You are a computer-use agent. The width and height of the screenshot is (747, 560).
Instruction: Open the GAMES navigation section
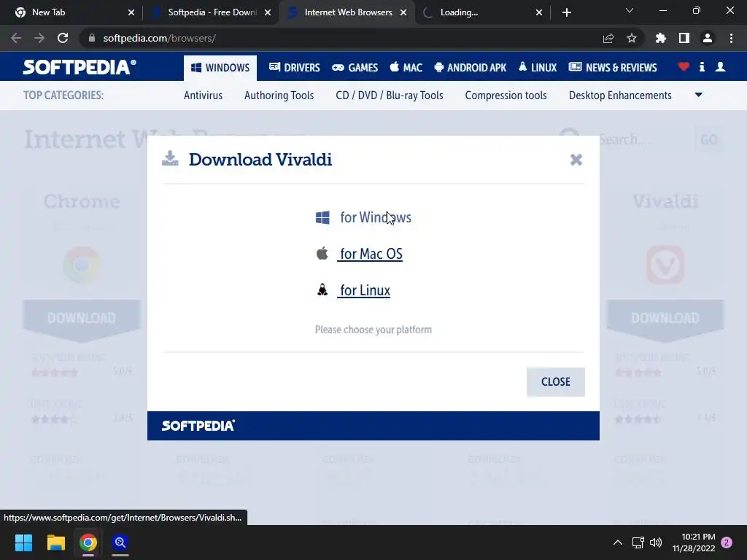click(x=355, y=68)
